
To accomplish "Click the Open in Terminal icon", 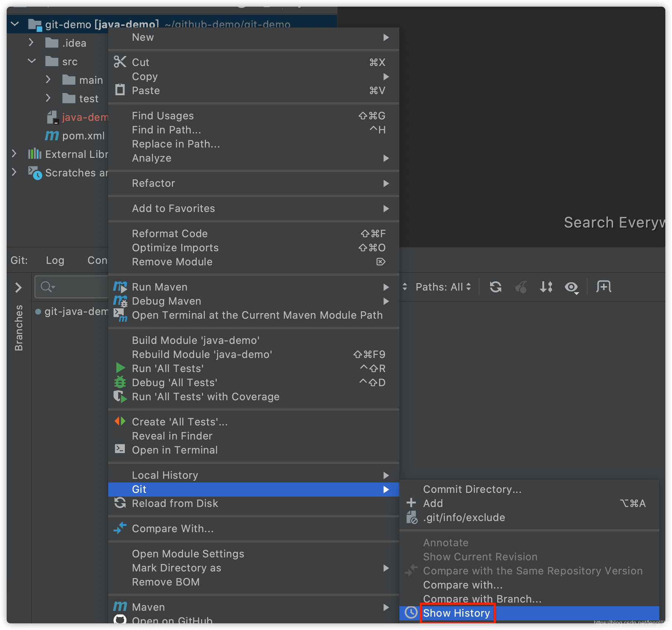I will point(120,449).
